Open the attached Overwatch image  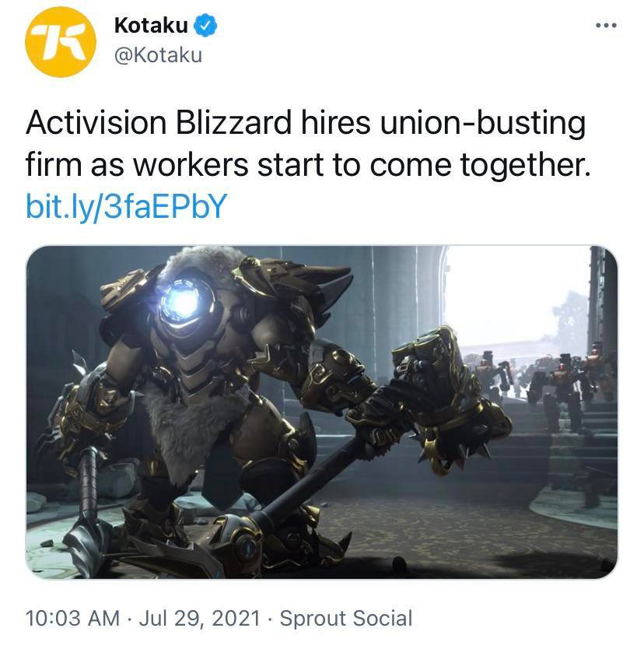click(321, 412)
